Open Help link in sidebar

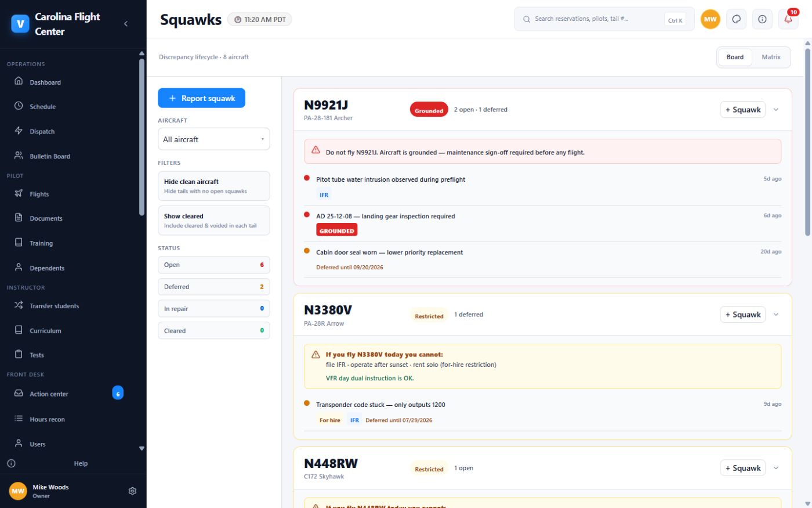(81, 463)
